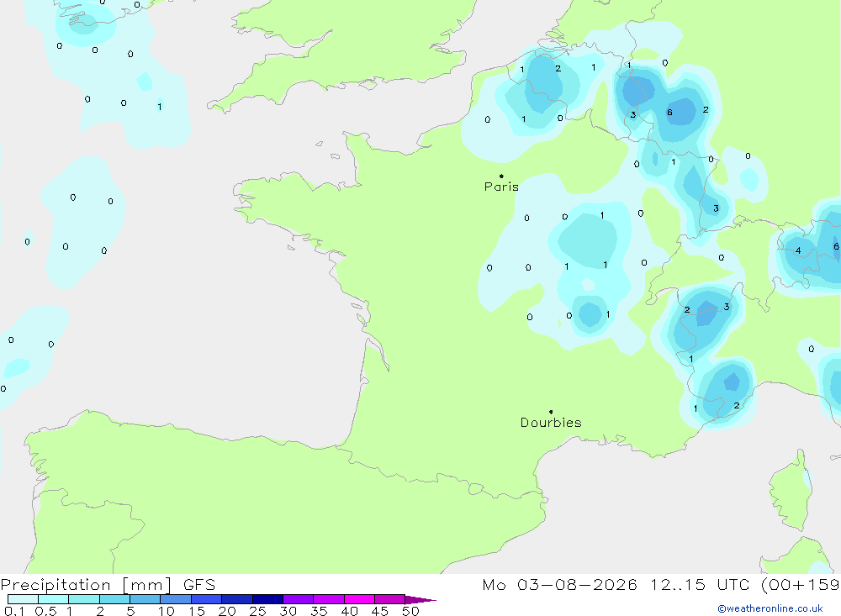841x616 pixels.
Task: Select the 2–5 mm legend swatch
Action: [x=114, y=599]
